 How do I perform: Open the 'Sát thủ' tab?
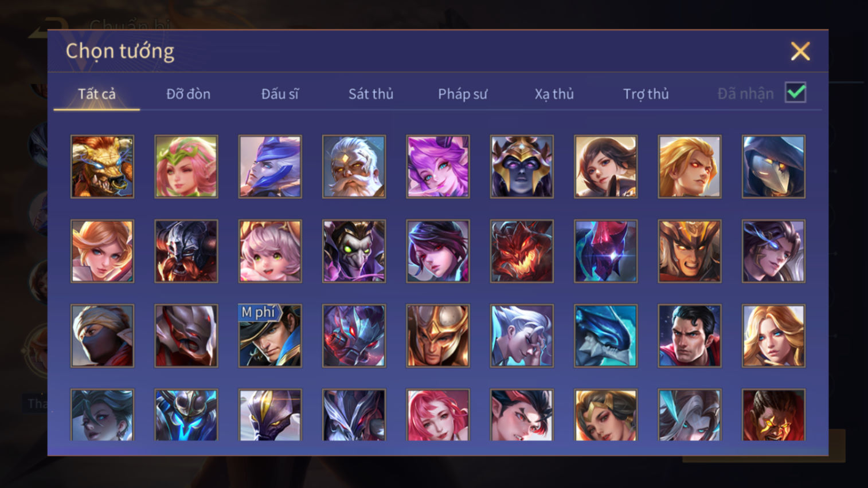pos(371,94)
